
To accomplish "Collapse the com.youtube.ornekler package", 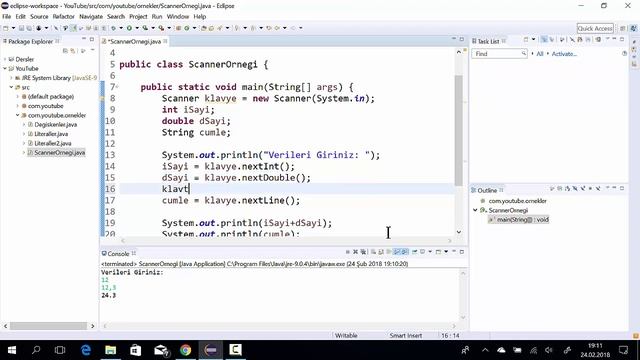I will point(18,116).
